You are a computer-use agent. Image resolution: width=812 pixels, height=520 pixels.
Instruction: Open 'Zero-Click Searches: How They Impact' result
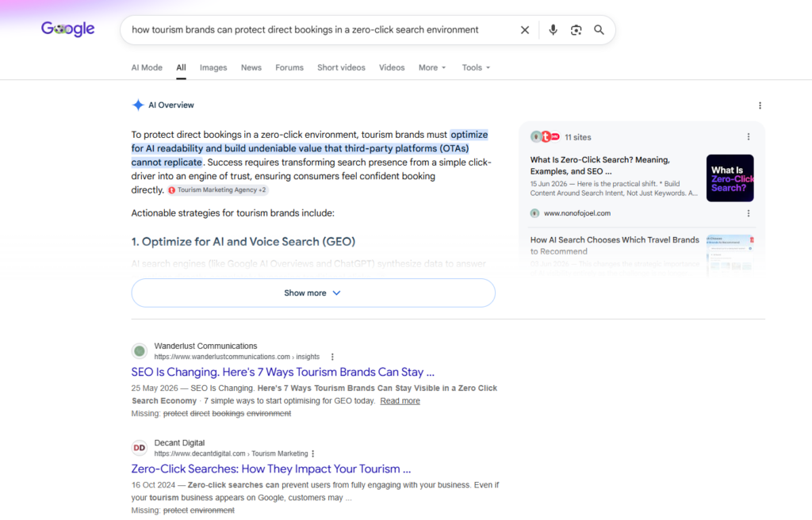[x=271, y=468]
